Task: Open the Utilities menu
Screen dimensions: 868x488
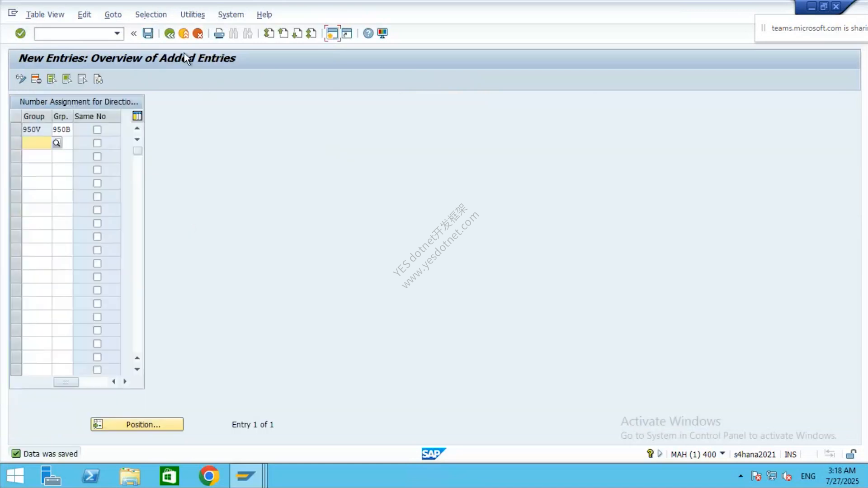Action: tap(193, 14)
